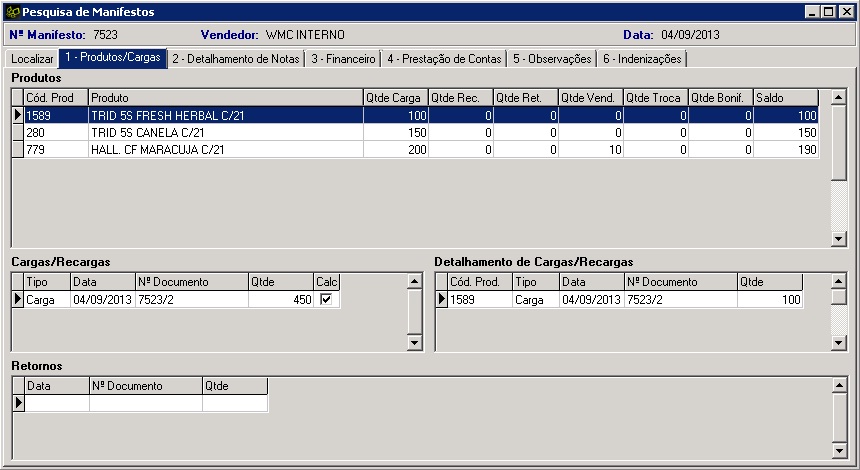Select TRID 5S CANELA C/21 product row

pos(224,132)
